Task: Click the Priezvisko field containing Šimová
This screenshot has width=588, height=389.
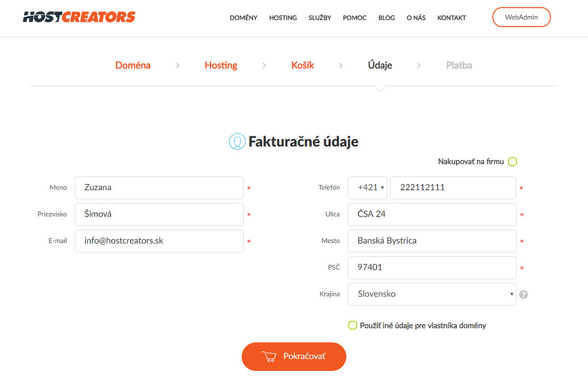Action: (x=159, y=215)
